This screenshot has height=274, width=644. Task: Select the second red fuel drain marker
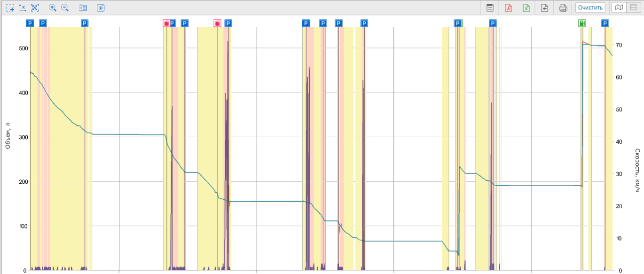[x=217, y=23]
